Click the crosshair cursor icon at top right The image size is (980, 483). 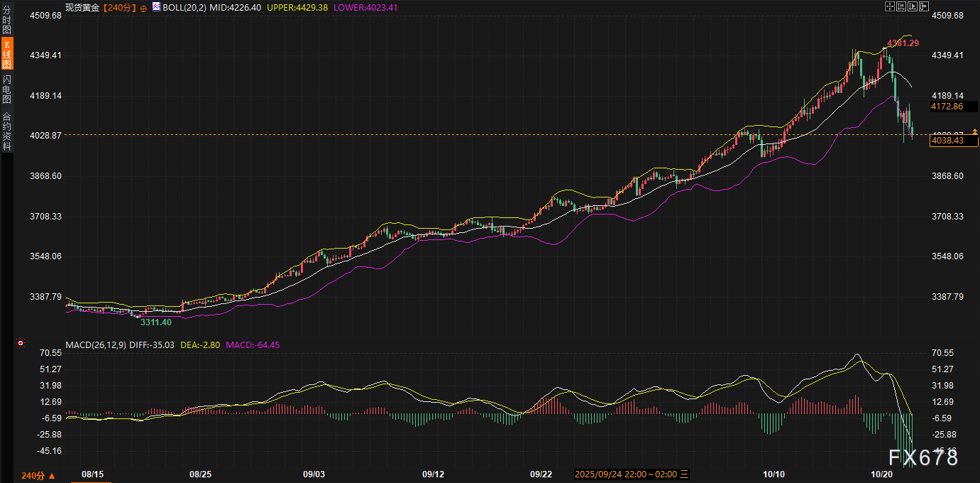coord(889,6)
